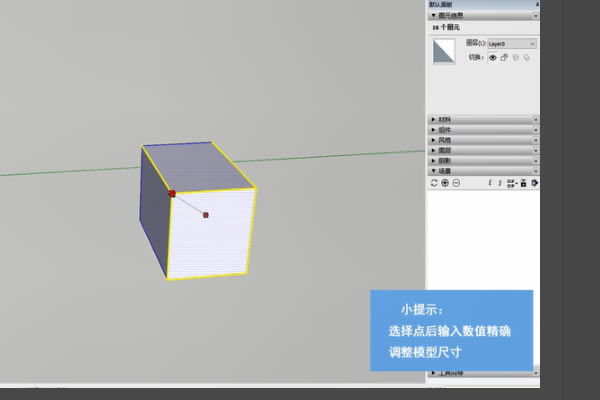Image resolution: width=600 pixels, height=400 pixels.
Task: Click the show details icon in Scenes
Action: 523,183
